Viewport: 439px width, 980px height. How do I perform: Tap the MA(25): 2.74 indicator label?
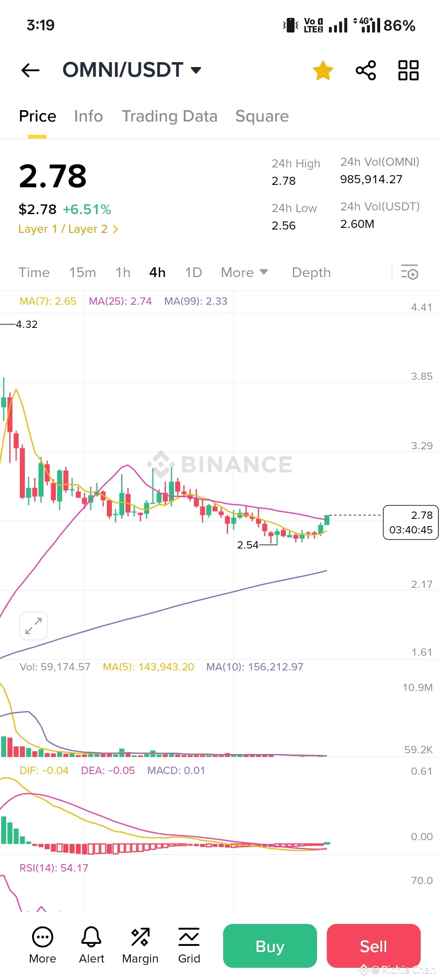click(120, 301)
